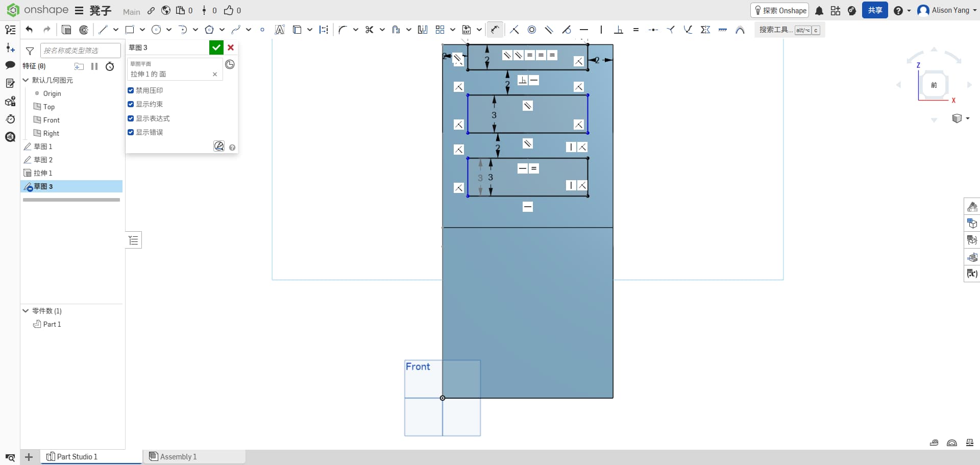
Task: Apply the Vertical constraint
Action: coord(601,30)
